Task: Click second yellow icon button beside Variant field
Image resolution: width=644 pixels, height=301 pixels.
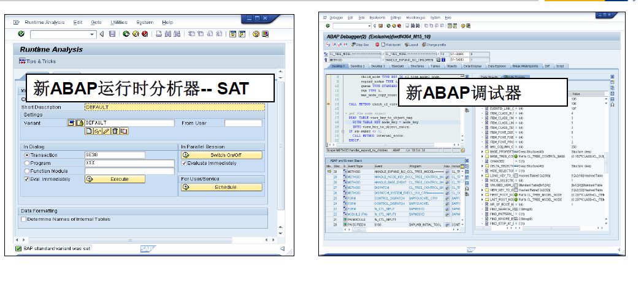Action: tap(80, 123)
